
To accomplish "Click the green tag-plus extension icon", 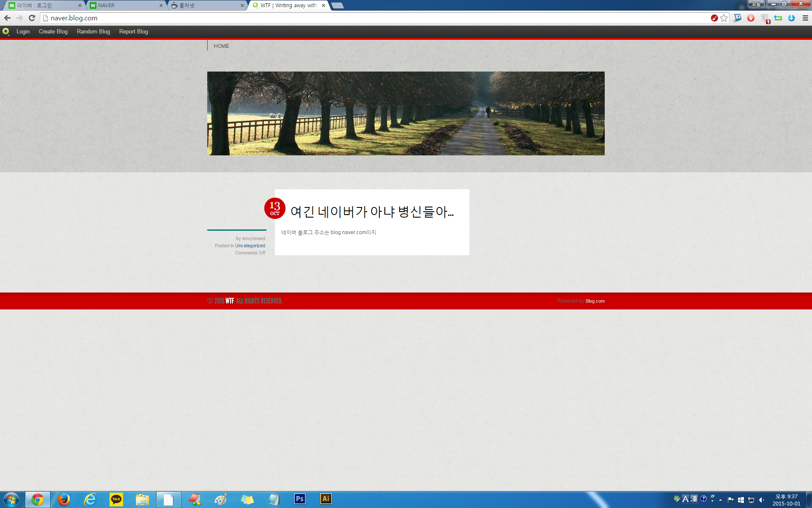I will click(x=778, y=18).
